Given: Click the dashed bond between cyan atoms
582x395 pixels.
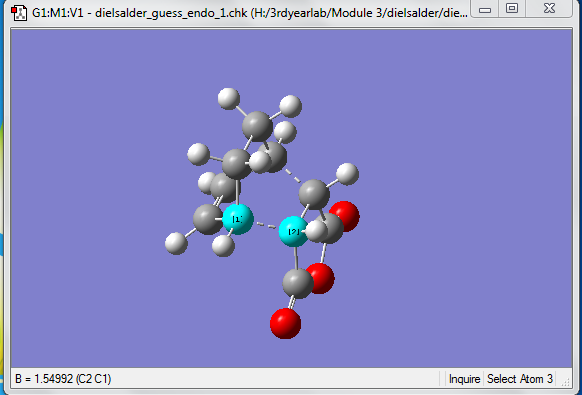Looking at the screenshot, I should click(267, 225).
